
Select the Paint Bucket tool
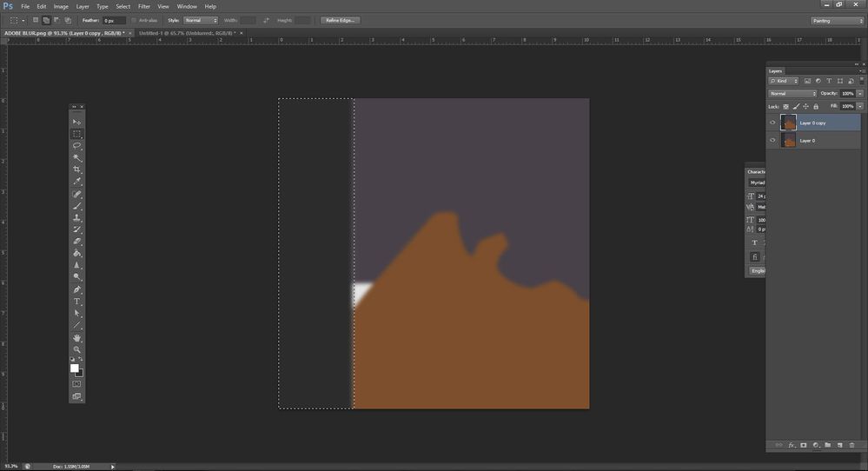coord(77,254)
